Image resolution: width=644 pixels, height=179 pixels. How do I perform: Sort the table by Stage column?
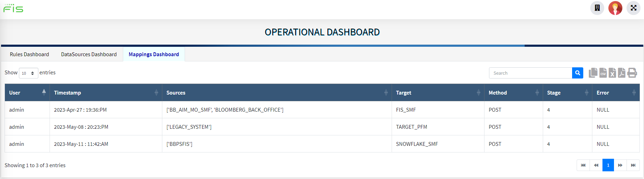point(567,93)
